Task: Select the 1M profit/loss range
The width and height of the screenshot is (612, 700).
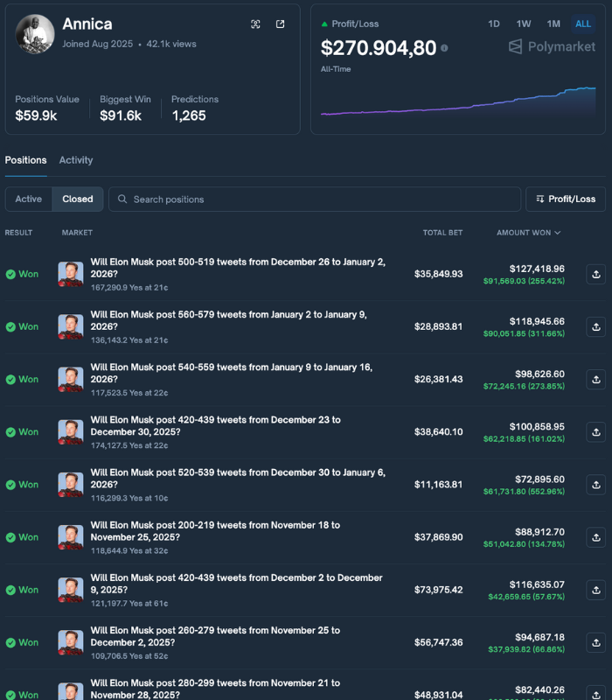Action: coord(553,24)
